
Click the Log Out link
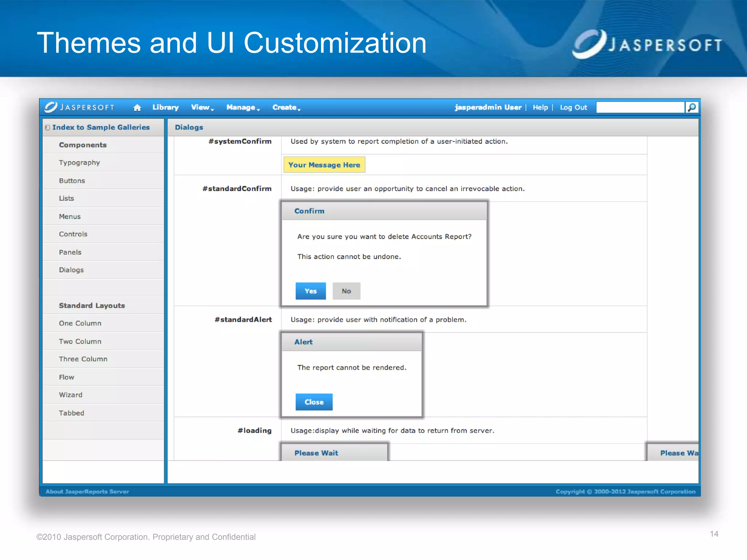(x=573, y=107)
